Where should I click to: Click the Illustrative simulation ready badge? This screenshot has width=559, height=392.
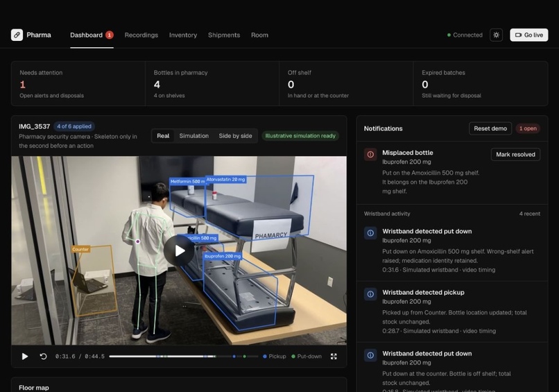coord(300,136)
